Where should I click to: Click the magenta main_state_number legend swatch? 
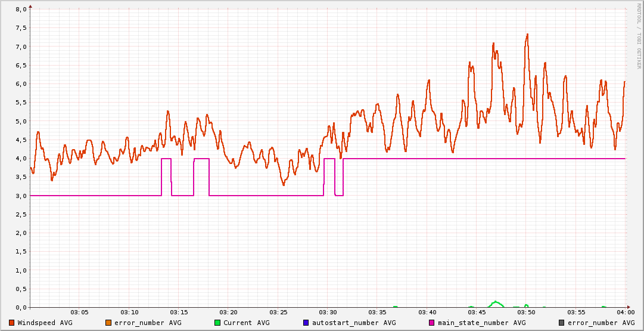tap(432, 323)
